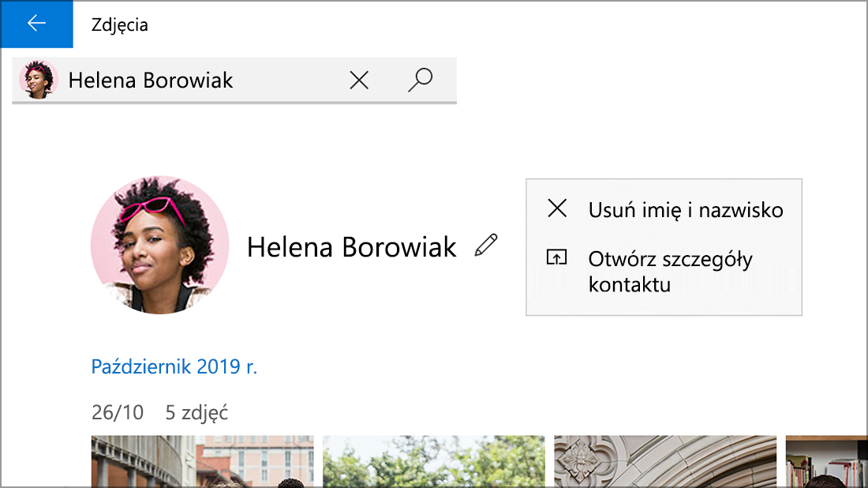Open the photo thumbnail with green trees
The height and width of the screenshot is (488, 868).
[434, 461]
